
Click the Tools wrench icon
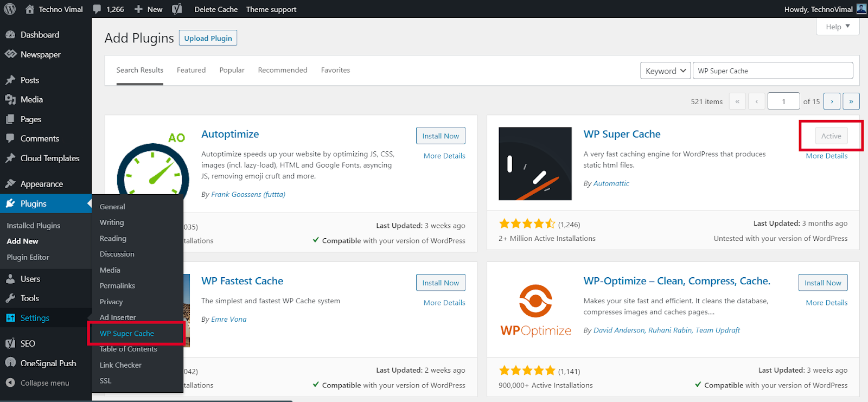point(10,298)
